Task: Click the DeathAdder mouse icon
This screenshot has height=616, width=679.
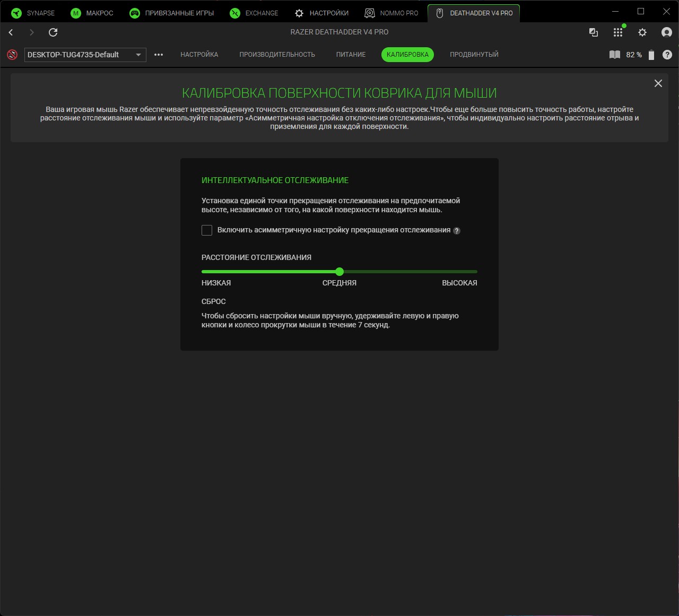Action: pyautogui.click(x=440, y=13)
